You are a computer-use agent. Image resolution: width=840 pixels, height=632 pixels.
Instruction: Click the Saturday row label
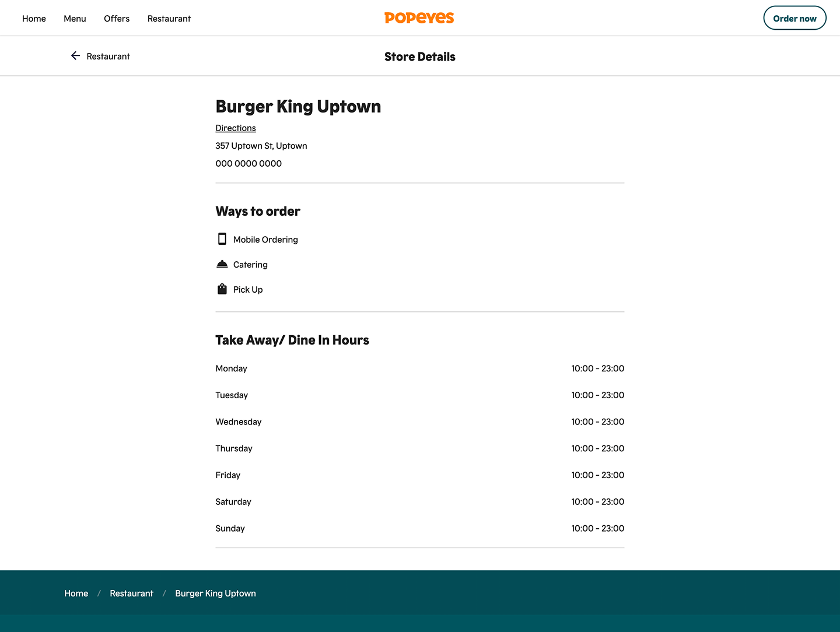click(233, 502)
